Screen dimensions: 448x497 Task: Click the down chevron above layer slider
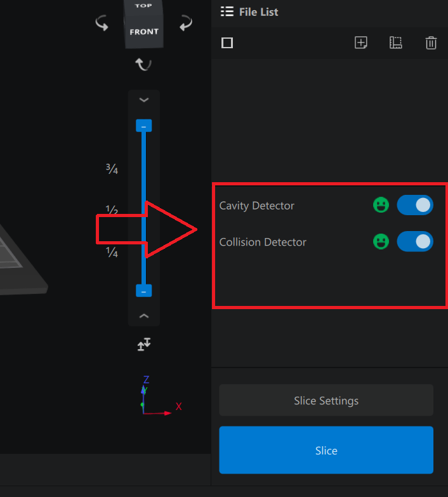pos(144,100)
